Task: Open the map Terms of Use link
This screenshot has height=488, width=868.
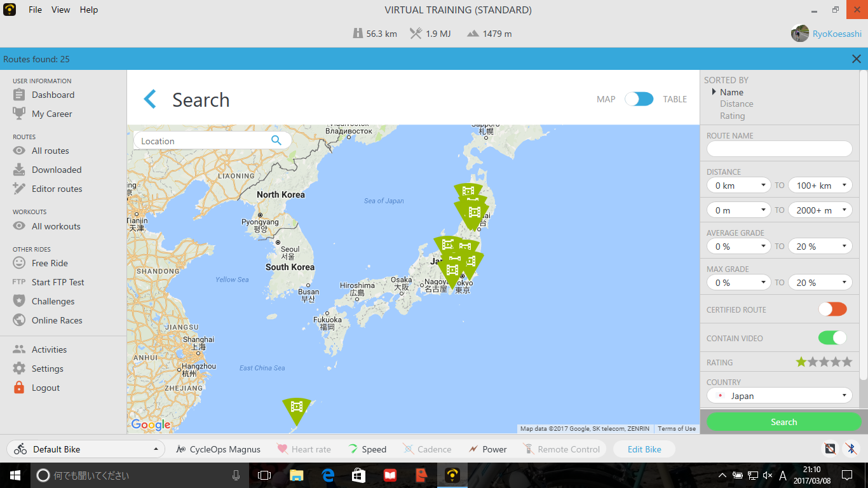Action: [x=677, y=428]
